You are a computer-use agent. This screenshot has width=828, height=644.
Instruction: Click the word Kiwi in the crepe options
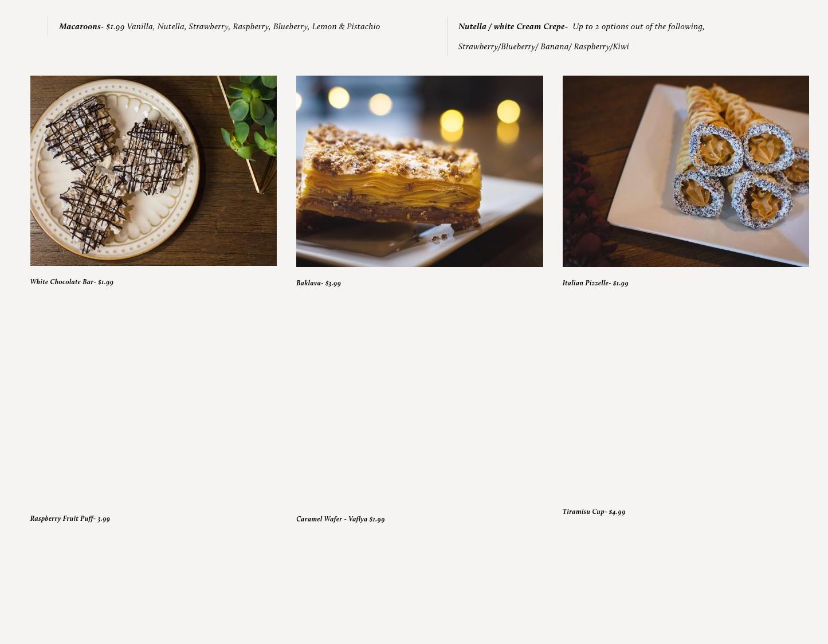click(621, 46)
